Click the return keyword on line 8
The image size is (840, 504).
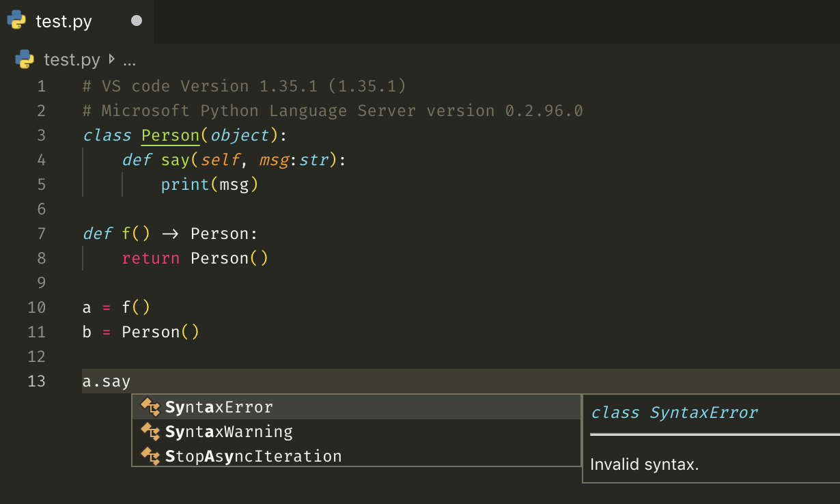coord(151,257)
